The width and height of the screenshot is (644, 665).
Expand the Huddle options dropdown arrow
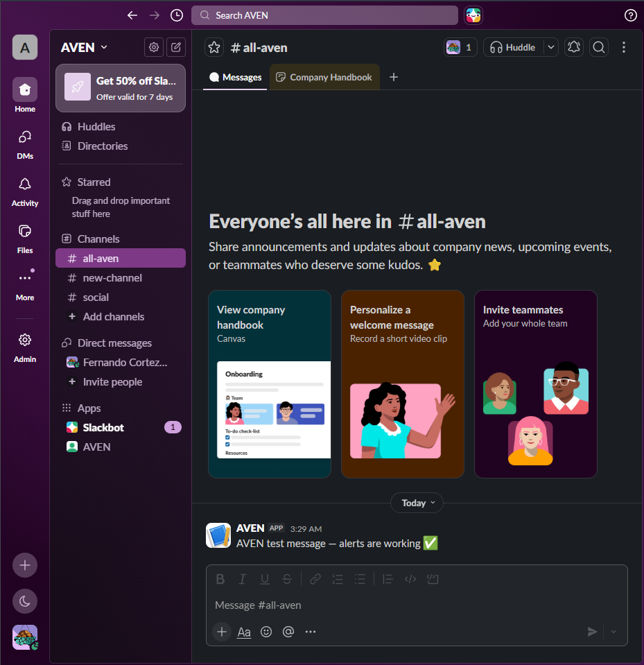point(550,47)
